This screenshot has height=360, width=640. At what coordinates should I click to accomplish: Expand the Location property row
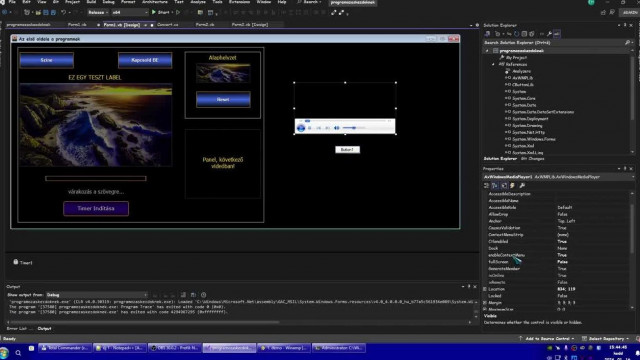(485, 289)
